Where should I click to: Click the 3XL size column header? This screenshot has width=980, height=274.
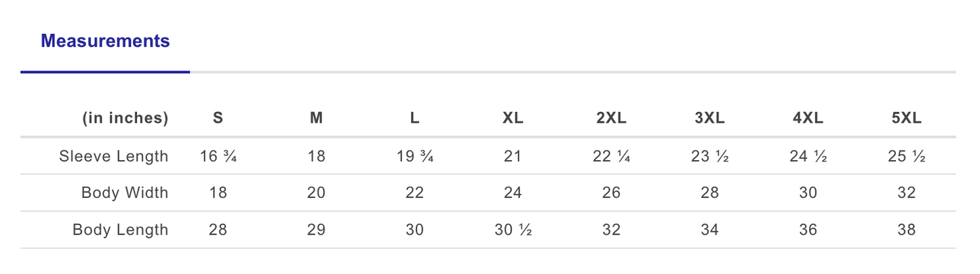click(x=709, y=118)
